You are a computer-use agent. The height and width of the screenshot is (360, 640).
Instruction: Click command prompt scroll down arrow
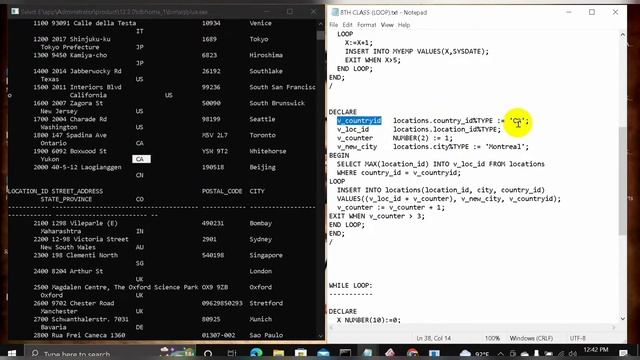click(x=320, y=336)
